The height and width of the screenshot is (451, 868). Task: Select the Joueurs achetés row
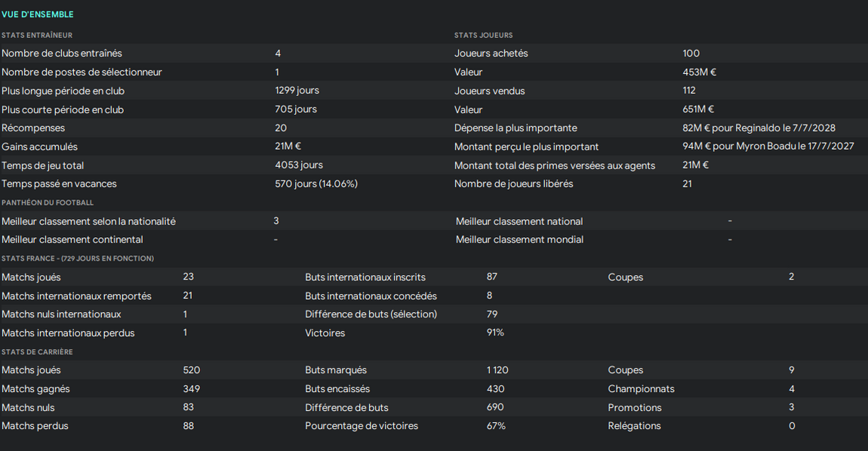(491, 54)
